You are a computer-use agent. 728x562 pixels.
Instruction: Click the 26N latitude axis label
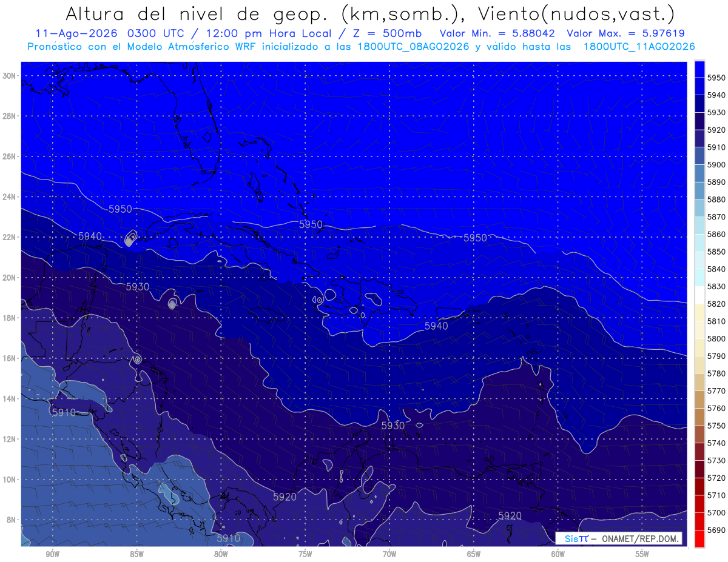(x=9, y=156)
